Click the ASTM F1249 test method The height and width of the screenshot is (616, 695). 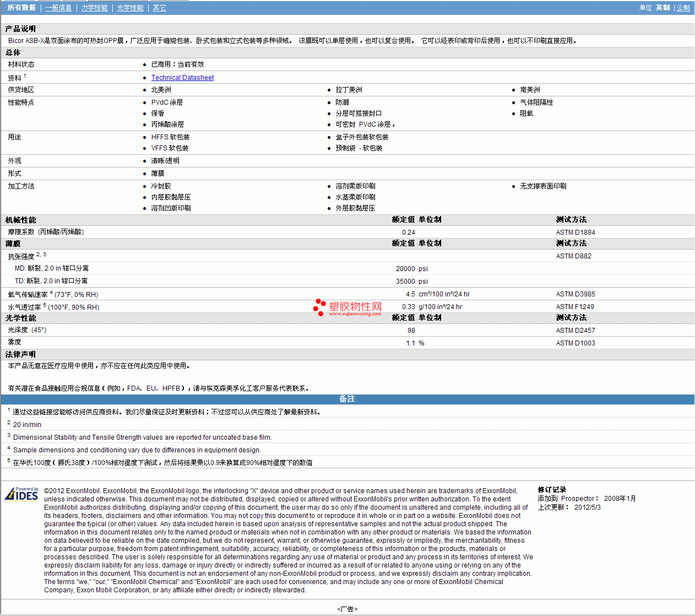pyautogui.click(x=575, y=307)
